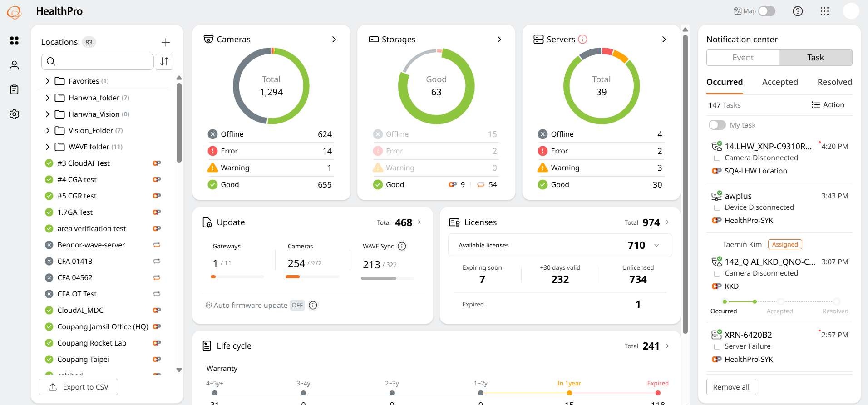This screenshot has width=868, height=405.
Task: Open the dashboard icon in left sidebar
Action: click(15, 41)
